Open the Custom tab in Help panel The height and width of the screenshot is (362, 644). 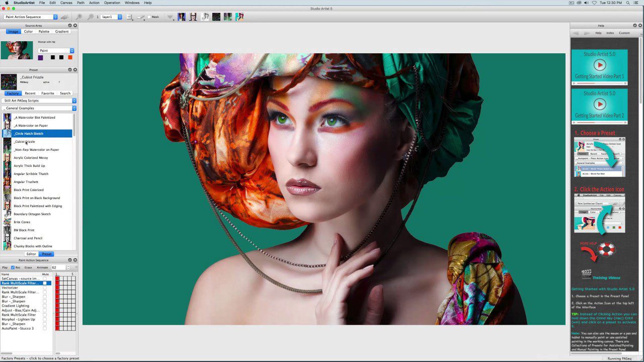tap(624, 33)
